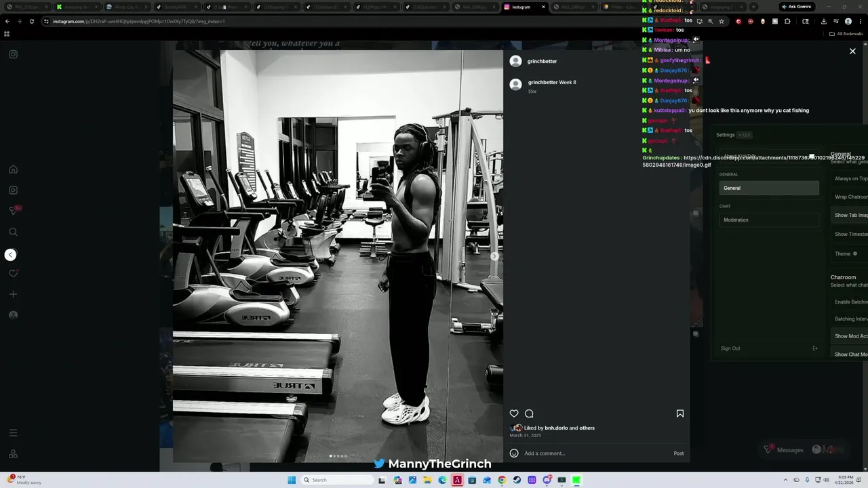Save the post with bookmark icon
The image size is (868, 488).
click(679, 413)
